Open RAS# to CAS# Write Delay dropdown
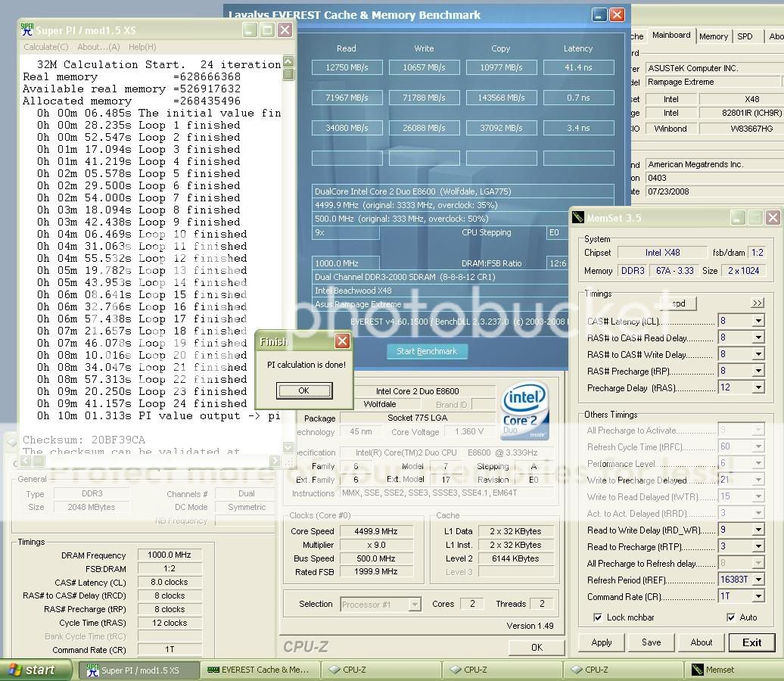 (x=758, y=354)
